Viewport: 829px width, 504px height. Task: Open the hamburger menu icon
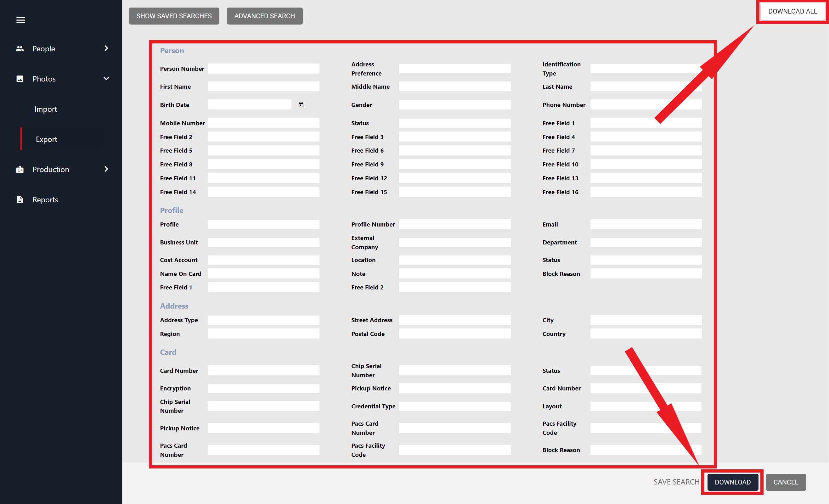20,20
